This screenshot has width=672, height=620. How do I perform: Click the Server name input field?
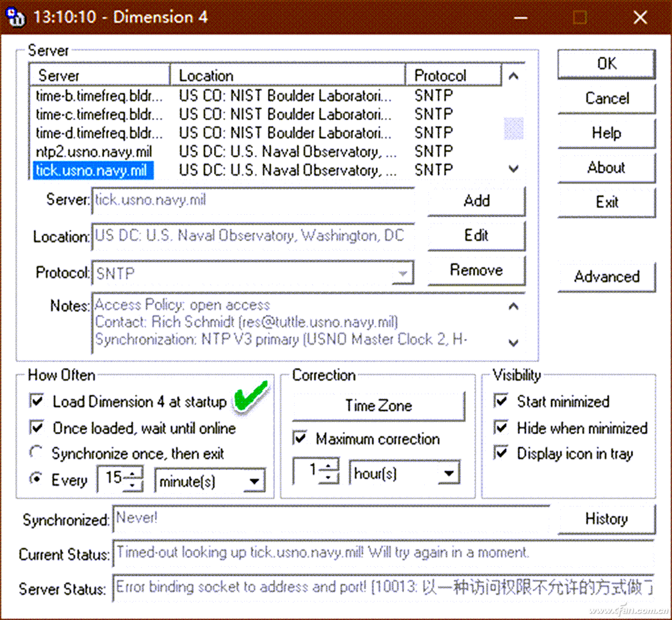[253, 200]
